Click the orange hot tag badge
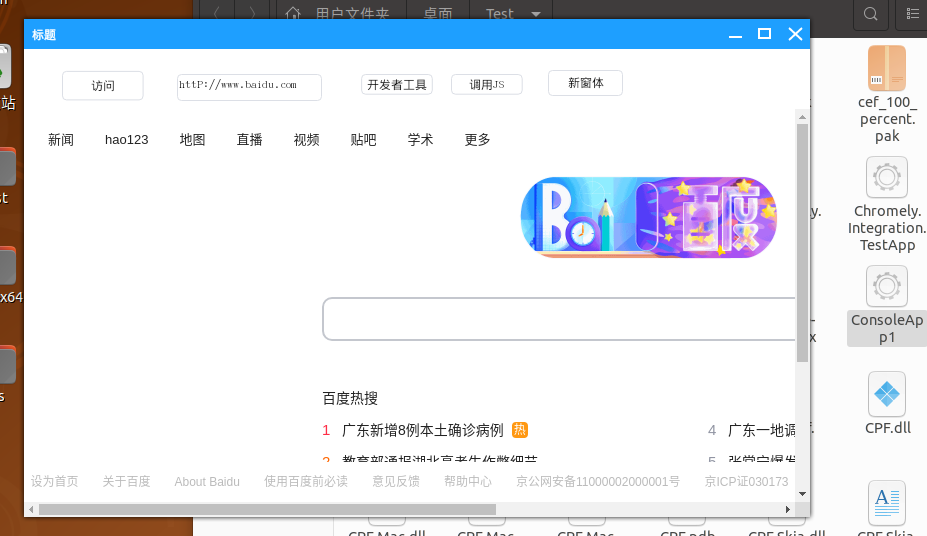The height and width of the screenshot is (536, 927). [519, 430]
